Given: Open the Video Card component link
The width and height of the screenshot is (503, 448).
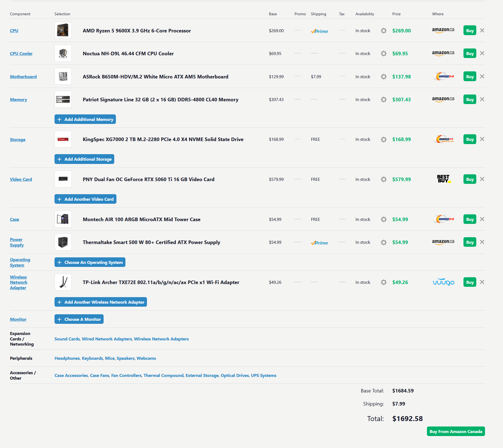Looking at the screenshot, I should 21,179.
